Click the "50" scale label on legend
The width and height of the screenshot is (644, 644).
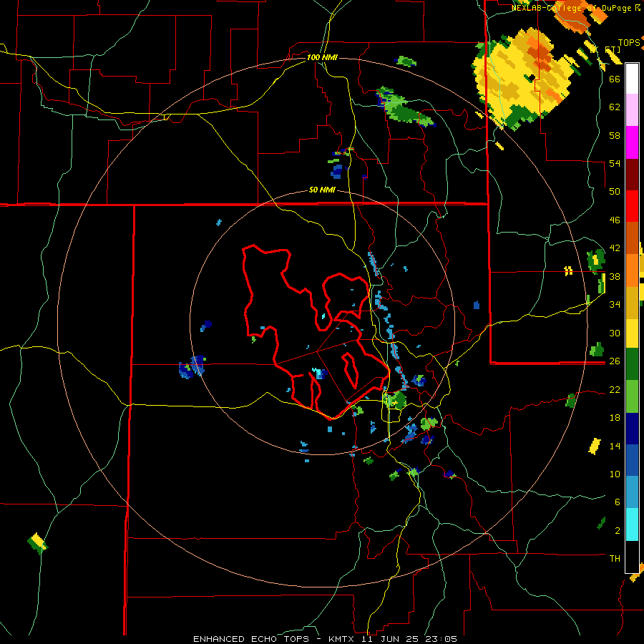point(615,192)
